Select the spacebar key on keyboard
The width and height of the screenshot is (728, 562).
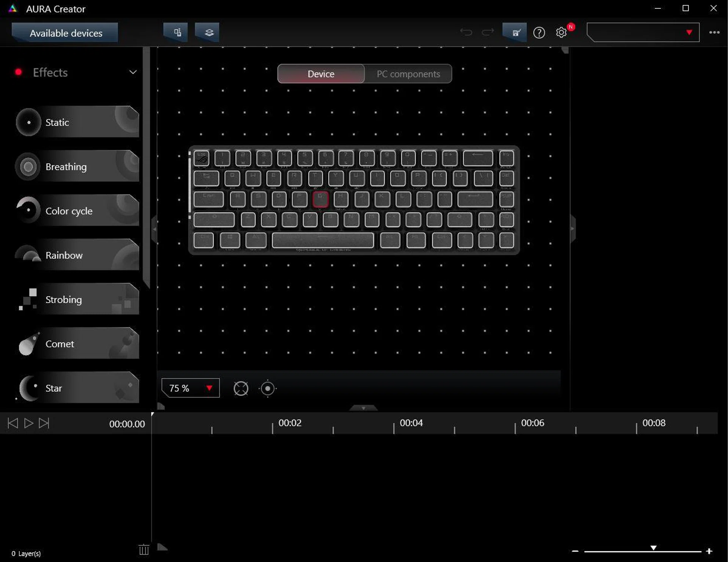(x=323, y=240)
